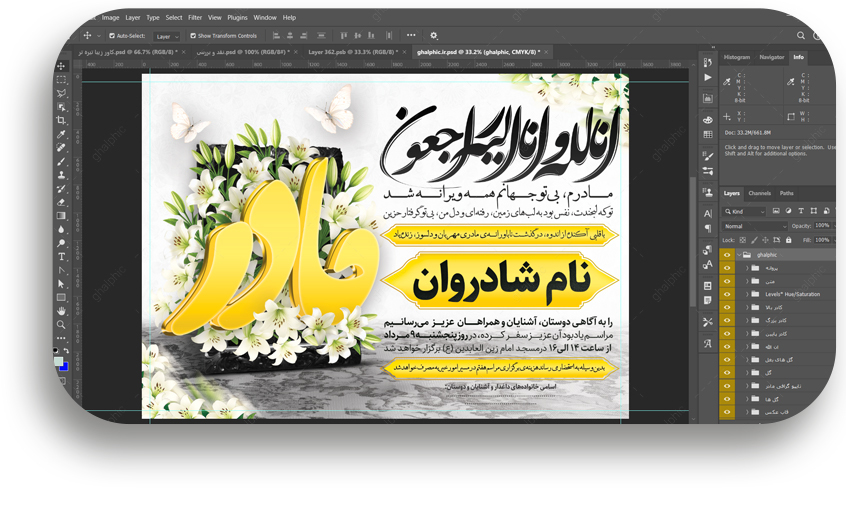The width and height of the screenshot is (846, 513).
Task: Select the Move tool in the toolbox
Action: 61,66
